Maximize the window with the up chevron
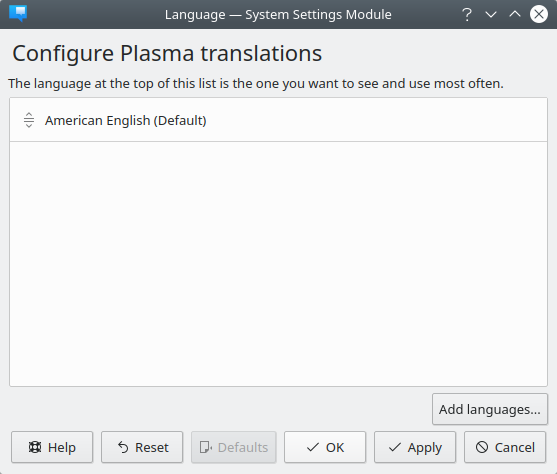This screenshot has height=474, width=557. coord(515,15)
